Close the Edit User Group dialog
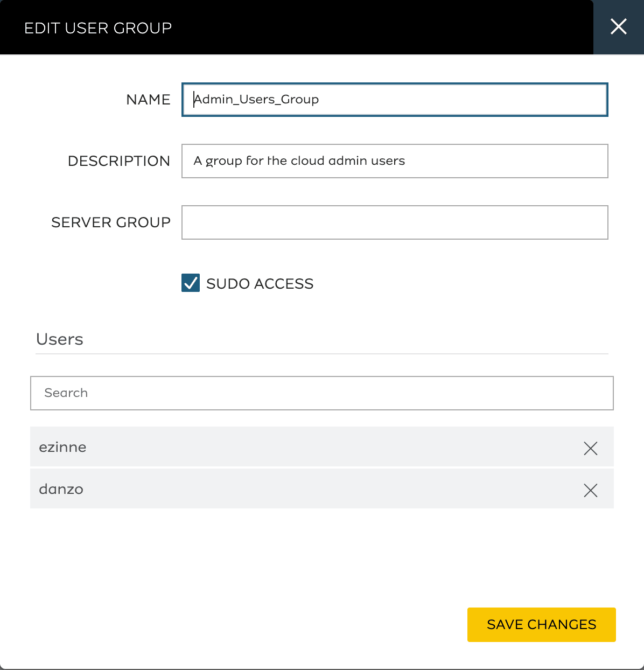The width and height of the screenshot is (644, 670). [619, 27]
